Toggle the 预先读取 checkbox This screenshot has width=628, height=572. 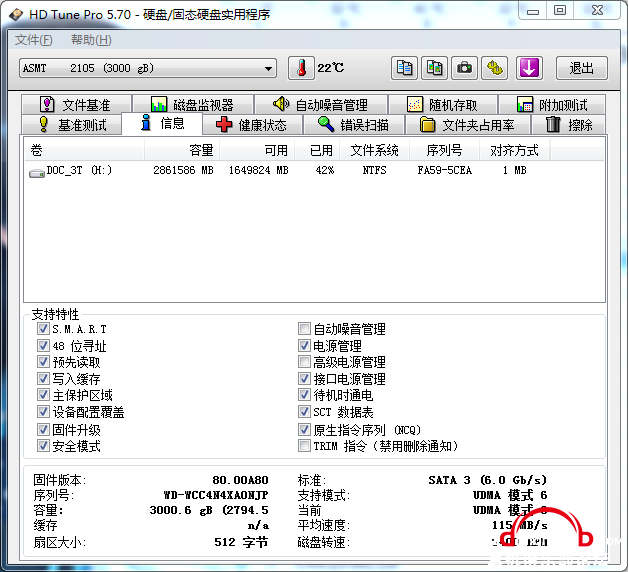(x=43, y=362)
